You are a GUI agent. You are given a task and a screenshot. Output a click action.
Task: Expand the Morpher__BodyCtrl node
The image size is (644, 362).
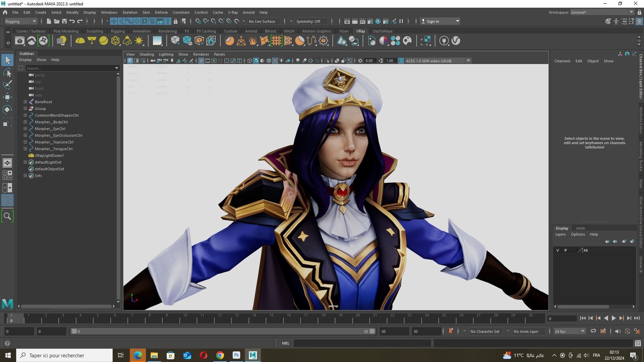(25, 122)
